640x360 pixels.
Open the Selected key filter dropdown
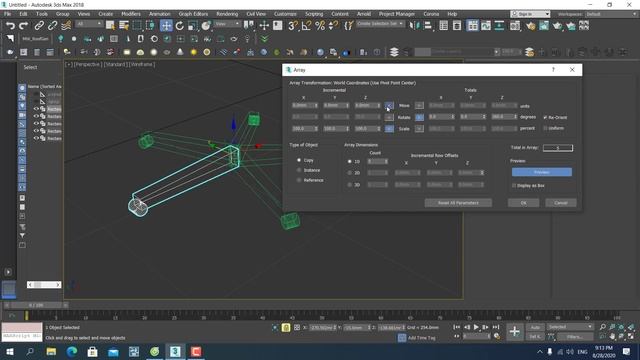pyautogui.click(x=570, y=327)
